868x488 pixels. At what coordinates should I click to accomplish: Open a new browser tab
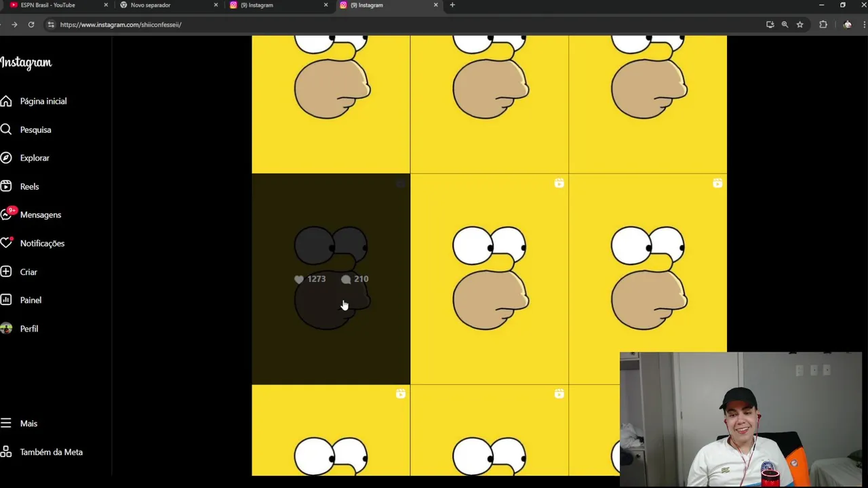coord(452,5)
